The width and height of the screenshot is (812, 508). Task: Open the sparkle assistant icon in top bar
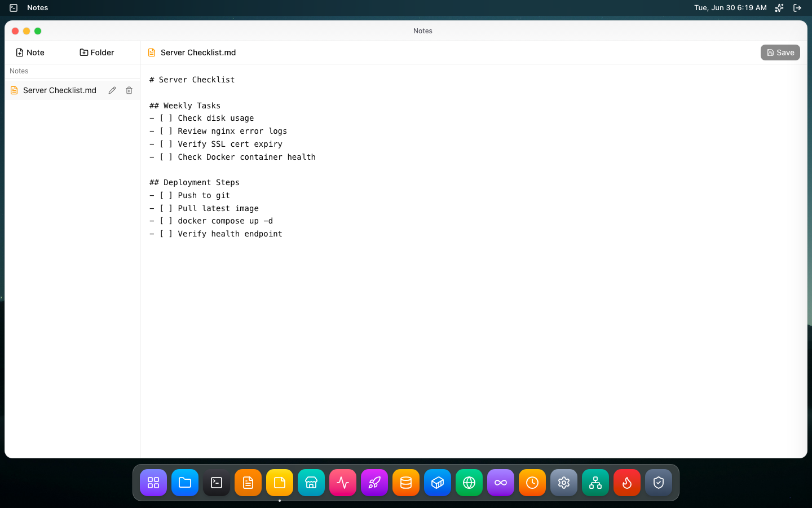coord(779,8)
